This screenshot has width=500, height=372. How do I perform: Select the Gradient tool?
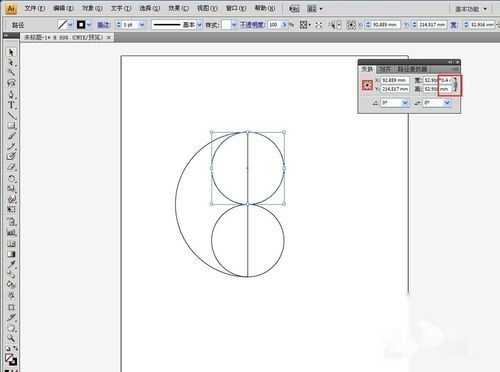coord(11,254)
